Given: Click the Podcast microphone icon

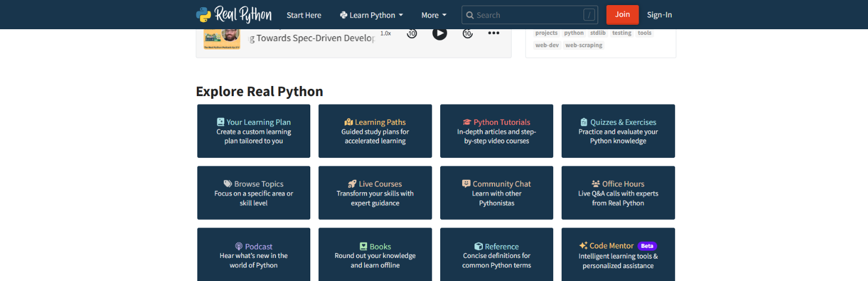Looking at the screenshot, I should tap(239, 246).
